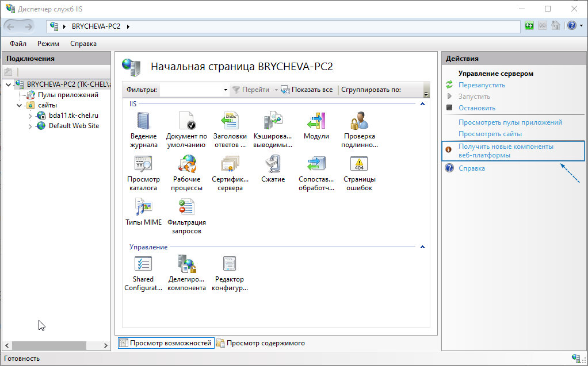The height and width of the screenshot is (366, 588).
Task: Click the Подключения horizontal scrollbar thumb
Action: (49, 345)
